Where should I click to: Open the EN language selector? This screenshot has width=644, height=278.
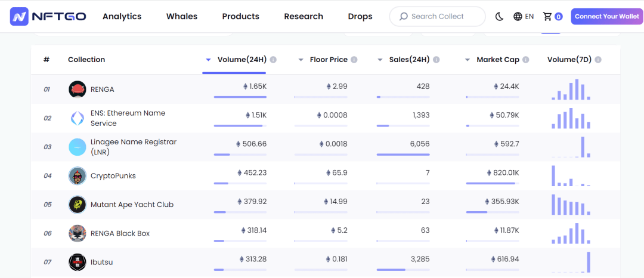(524, 17)
